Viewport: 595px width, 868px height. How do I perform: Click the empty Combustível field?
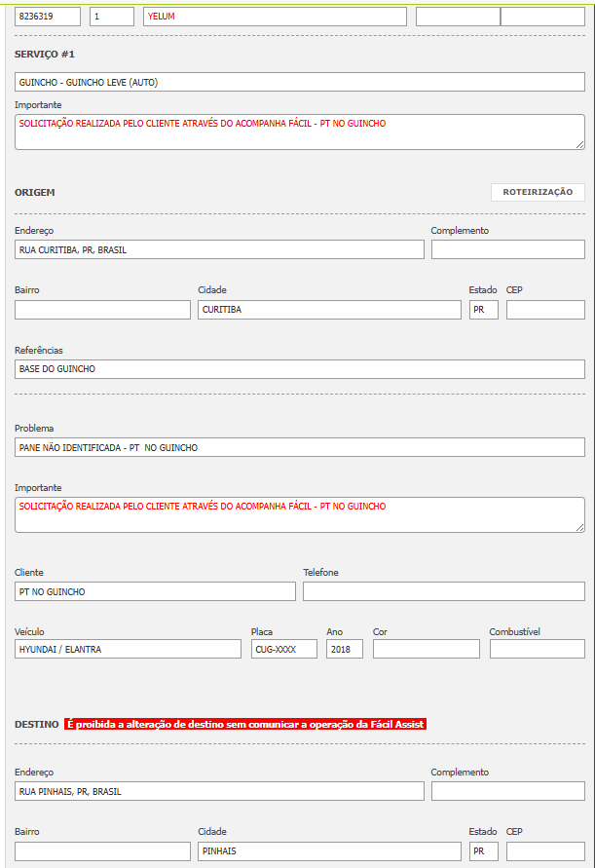(x=538, y=649)
